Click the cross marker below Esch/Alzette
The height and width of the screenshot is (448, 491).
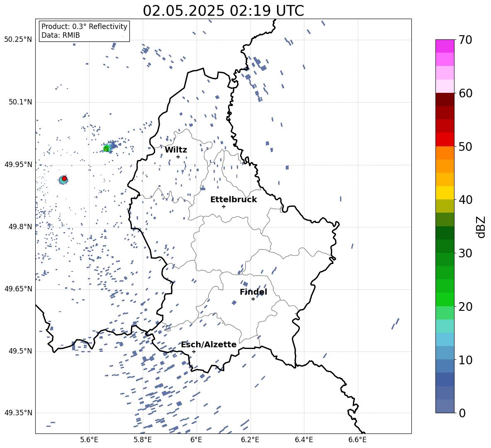(x=194, y=351)
